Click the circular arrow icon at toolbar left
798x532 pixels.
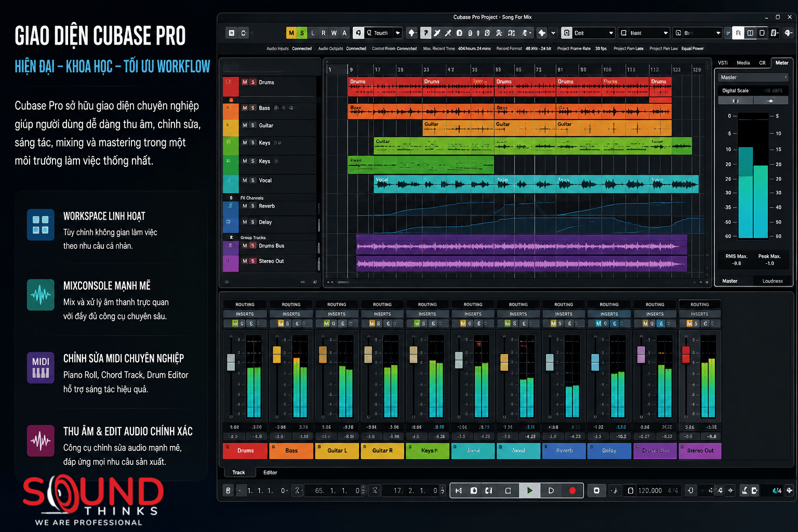[x=243, y=33]
